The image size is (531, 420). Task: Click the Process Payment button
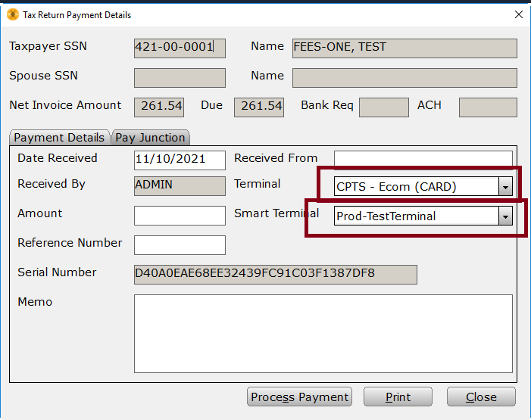pos(299,397)
